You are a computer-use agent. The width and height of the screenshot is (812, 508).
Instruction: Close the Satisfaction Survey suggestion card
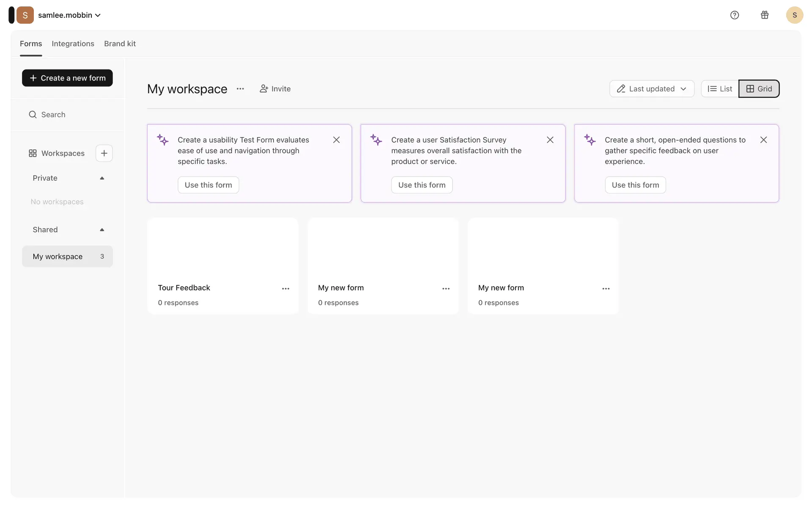550,140
